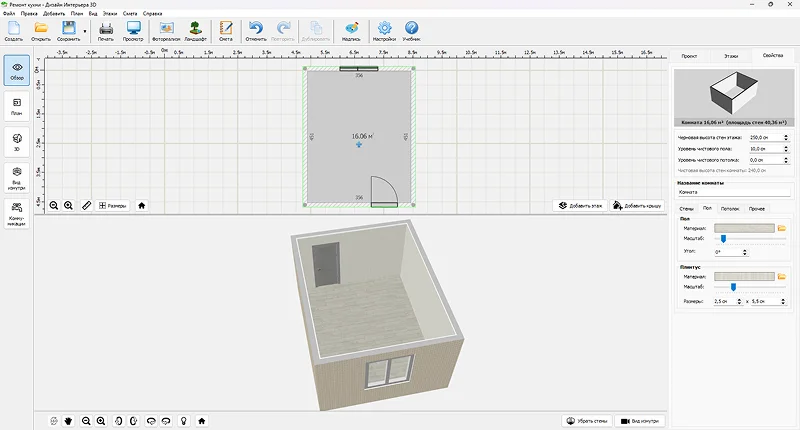Click the Надпись label tool icon
Screen dimensions: 800x430
tap(351, 31)
